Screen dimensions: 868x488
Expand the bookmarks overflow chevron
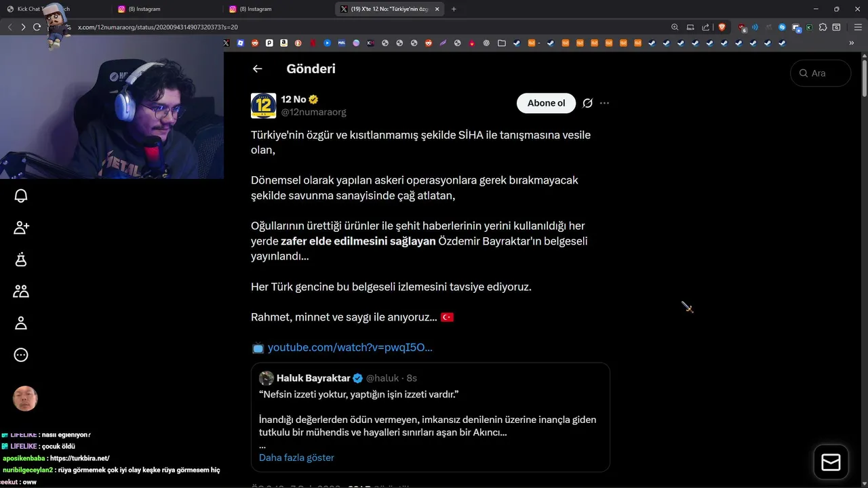pos(852,43)
